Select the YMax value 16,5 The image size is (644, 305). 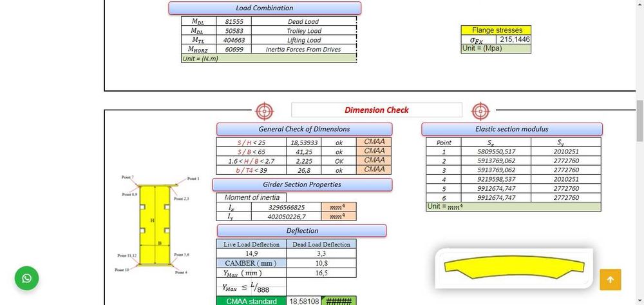pos(321,273)
